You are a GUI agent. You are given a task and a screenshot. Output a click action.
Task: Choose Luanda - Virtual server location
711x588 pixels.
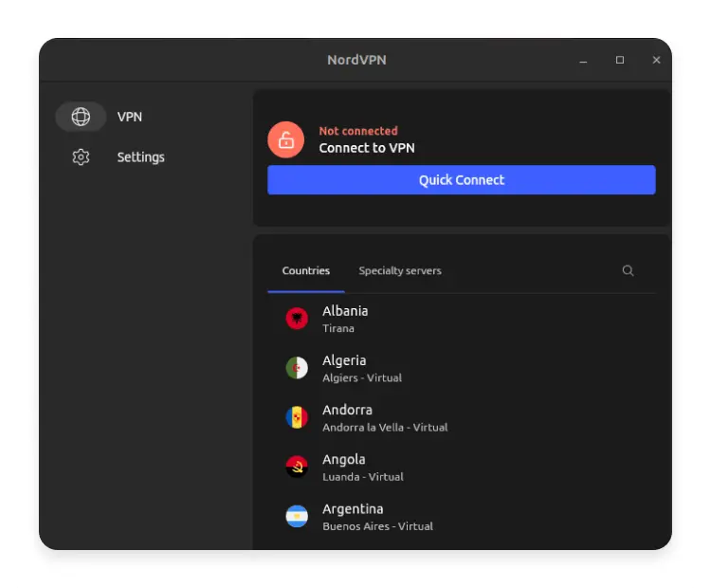(x=363, y=476)
